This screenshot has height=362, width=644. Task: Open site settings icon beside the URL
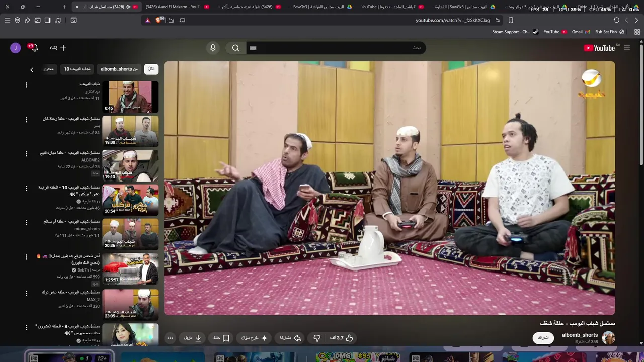pyautogui.click(x=498, y=20)
